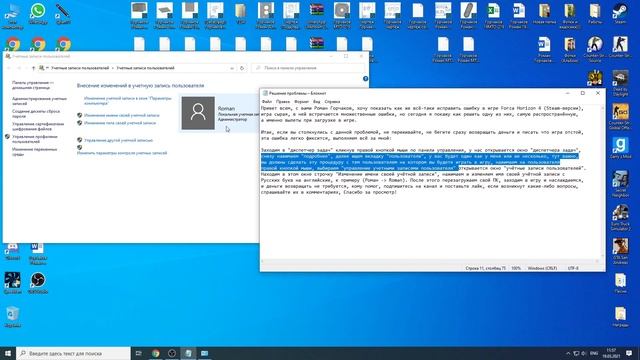This screenshot has width=640, height=360.
Task: Open Dead by Daylight shortcut
Action: 620,83
